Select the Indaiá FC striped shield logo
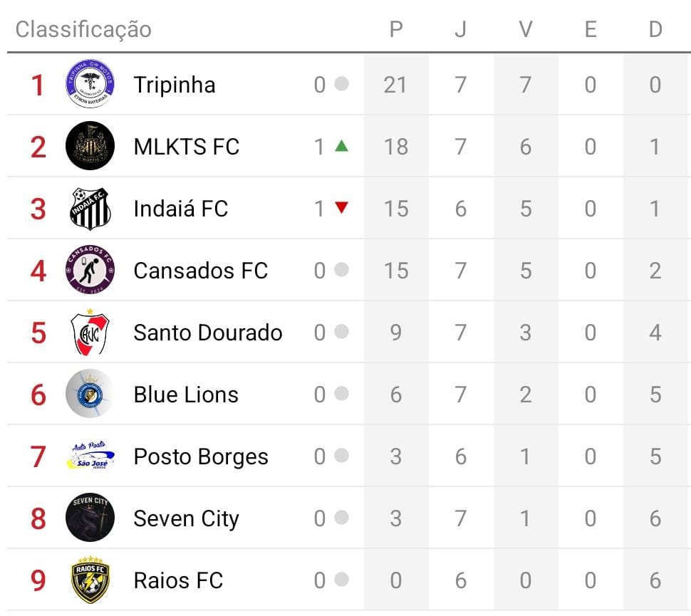The width and height of the screenshot is (691, 616). (90, 209)
